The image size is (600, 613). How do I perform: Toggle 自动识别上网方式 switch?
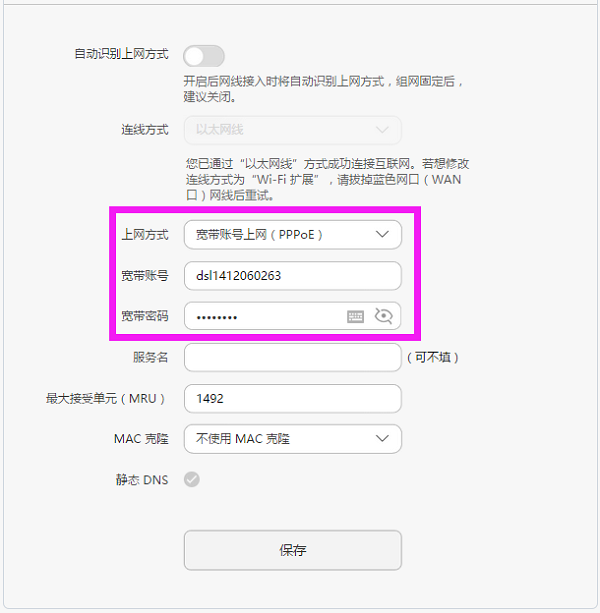point(204,55)
